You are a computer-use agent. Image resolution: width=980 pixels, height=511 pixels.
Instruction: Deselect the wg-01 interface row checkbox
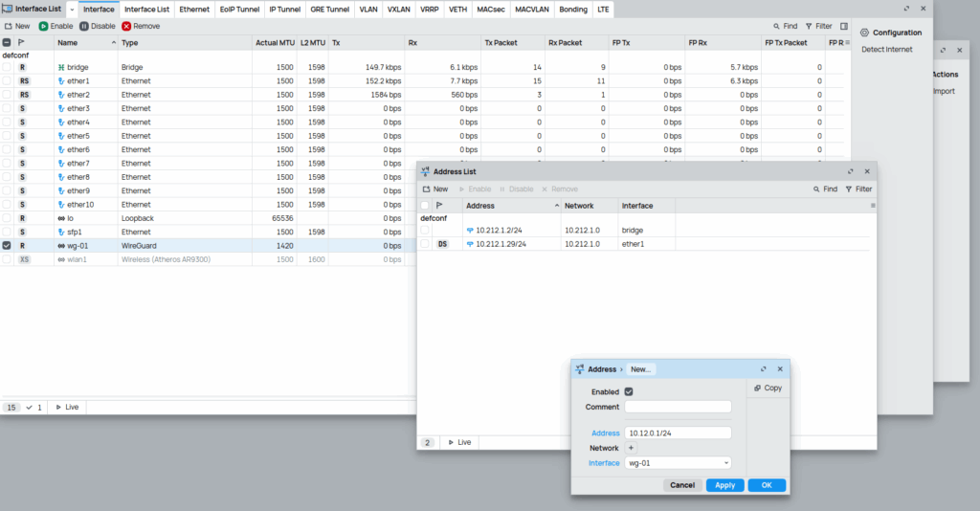click(7, 246)
